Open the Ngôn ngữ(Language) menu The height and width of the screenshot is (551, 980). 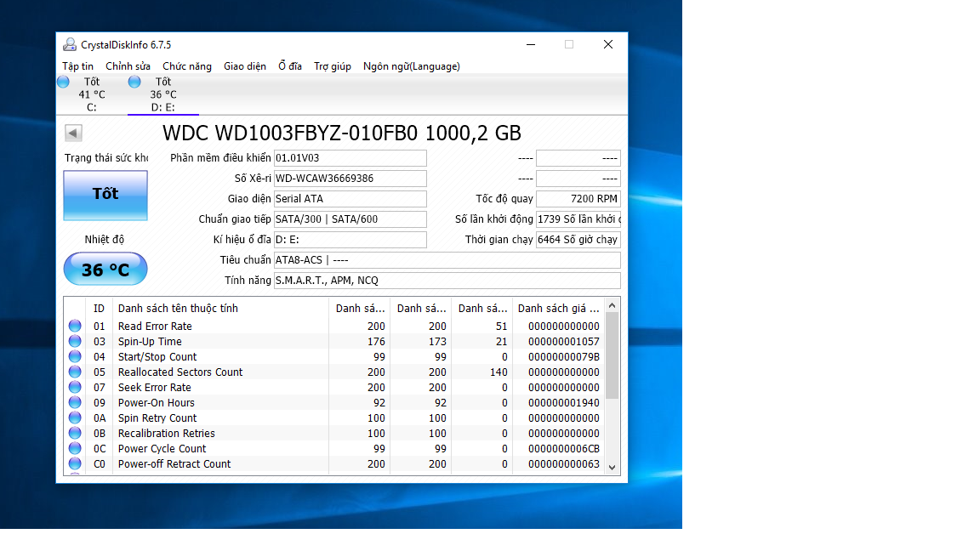tap(411, 66)
